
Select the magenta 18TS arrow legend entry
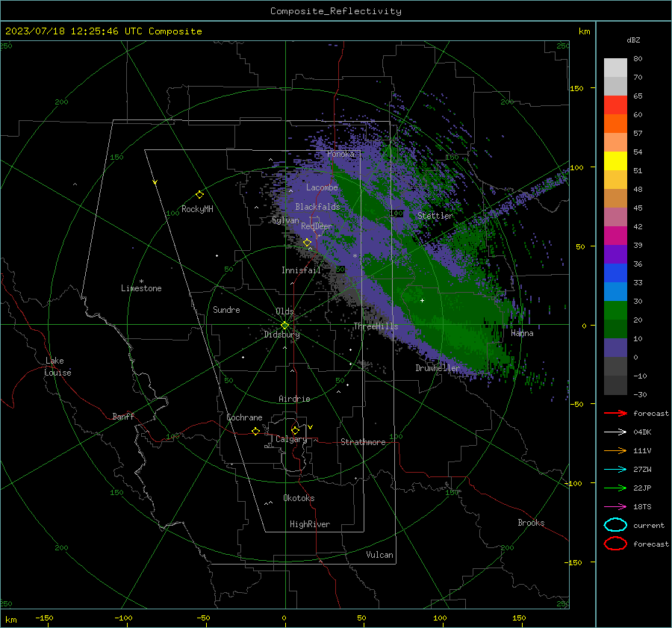pyautogui.click(x=615, y=507)
